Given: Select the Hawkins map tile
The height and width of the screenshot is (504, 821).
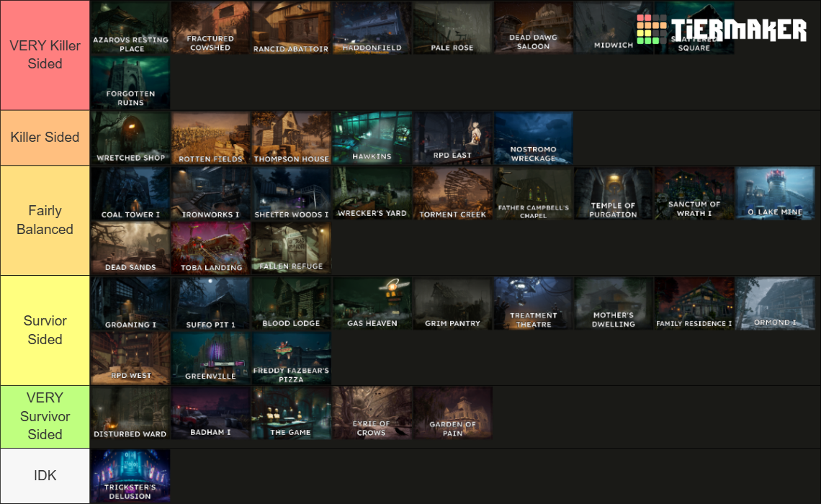Looking at the screenshot, I should [x=372, y=138].
